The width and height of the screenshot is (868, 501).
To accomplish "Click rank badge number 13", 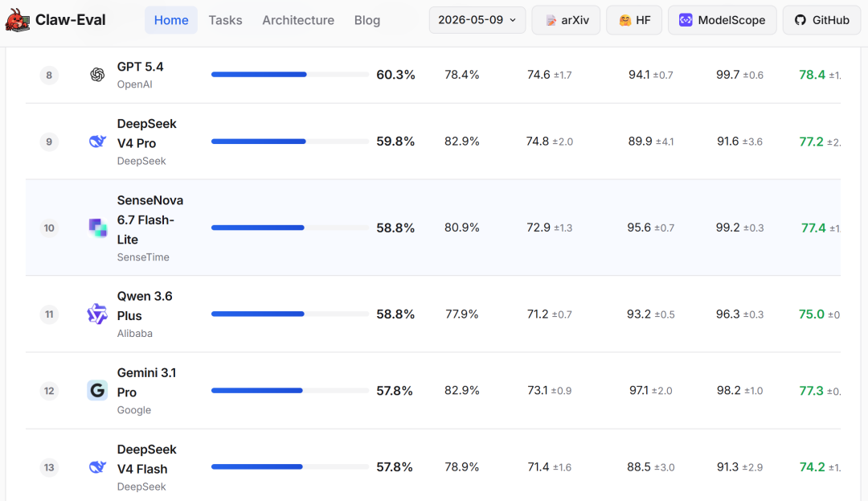I will click(x=49, y=467).
